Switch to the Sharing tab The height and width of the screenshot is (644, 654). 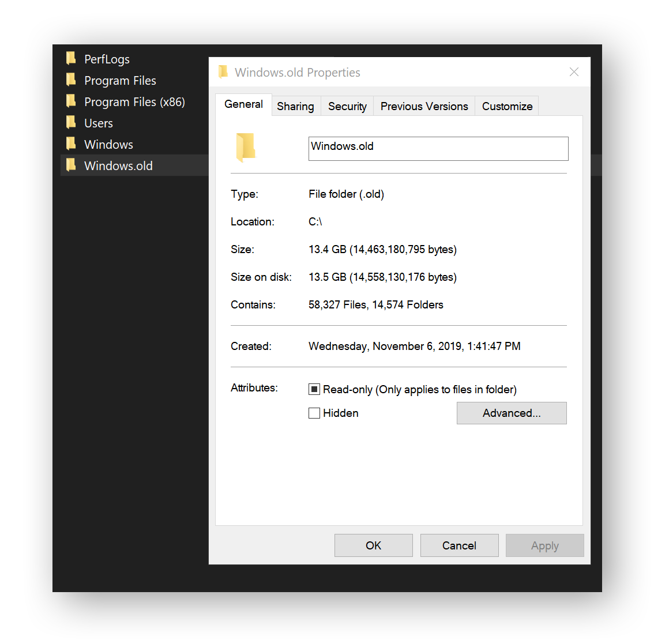point(295,106)
